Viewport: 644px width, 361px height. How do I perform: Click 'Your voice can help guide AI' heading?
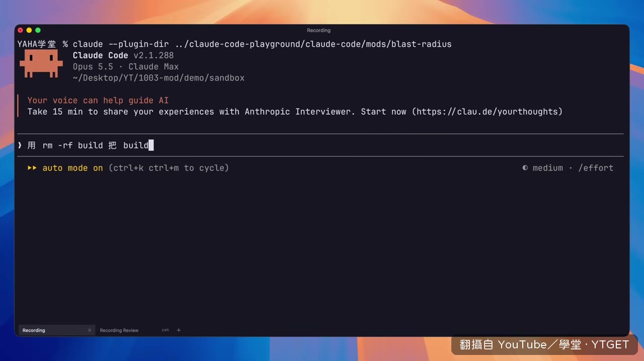[98, 101]
